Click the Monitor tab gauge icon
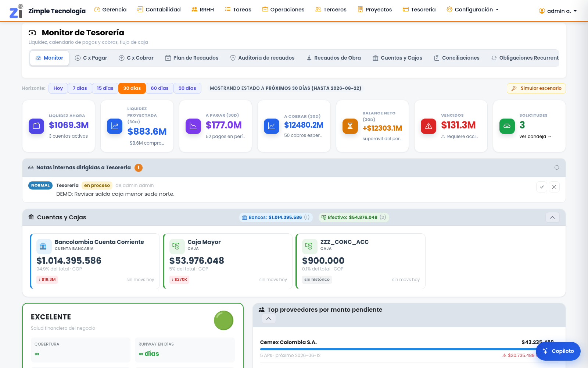This screenshot has height=368, width=588. coord(38,58)
